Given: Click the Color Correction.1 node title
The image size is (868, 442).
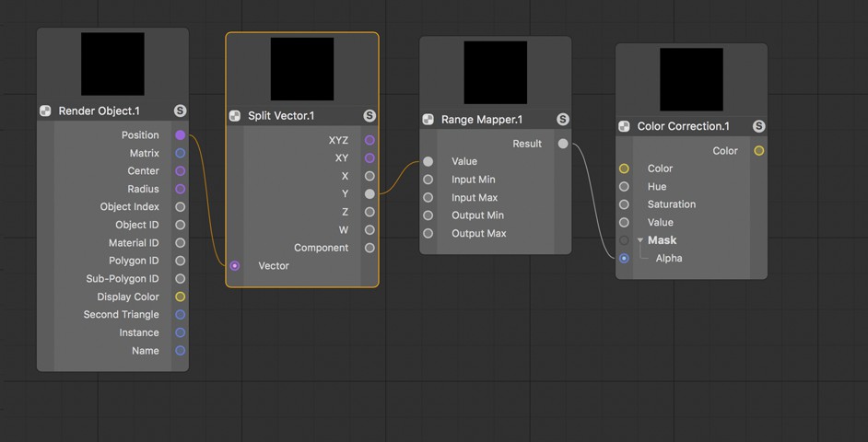Looking at the screenshot, I should coord(683,126).
